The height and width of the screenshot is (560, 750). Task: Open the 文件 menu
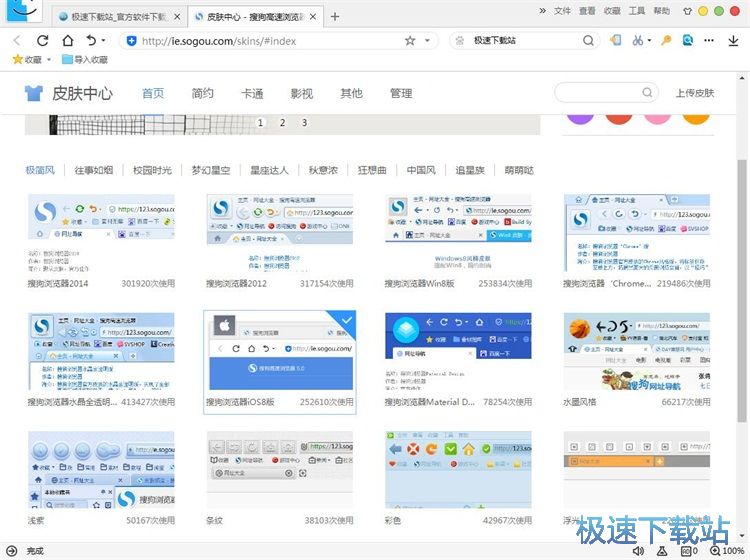click(x=562, y=11)
